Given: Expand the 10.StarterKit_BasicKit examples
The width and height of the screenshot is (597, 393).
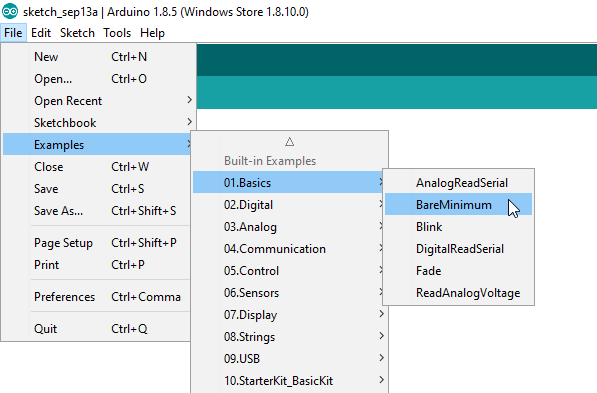Looking at the screenshot, I should pos(290,380).
